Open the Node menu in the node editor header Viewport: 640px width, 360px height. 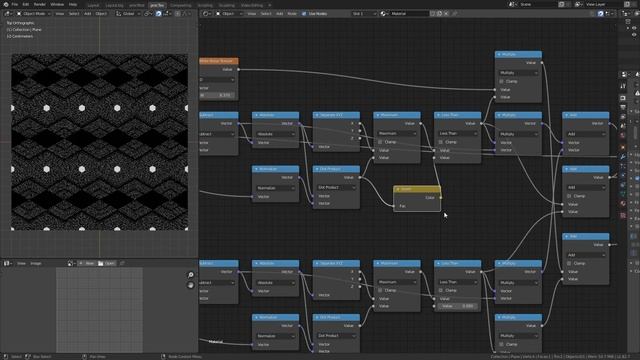click(x=292, y=13)
